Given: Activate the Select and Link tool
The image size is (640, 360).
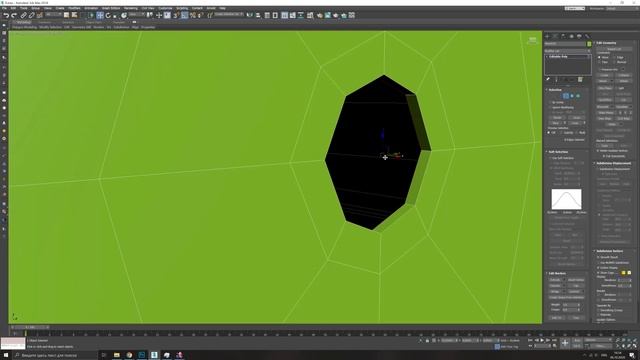Looking at the screenshot, I should (x=24, y=16).
